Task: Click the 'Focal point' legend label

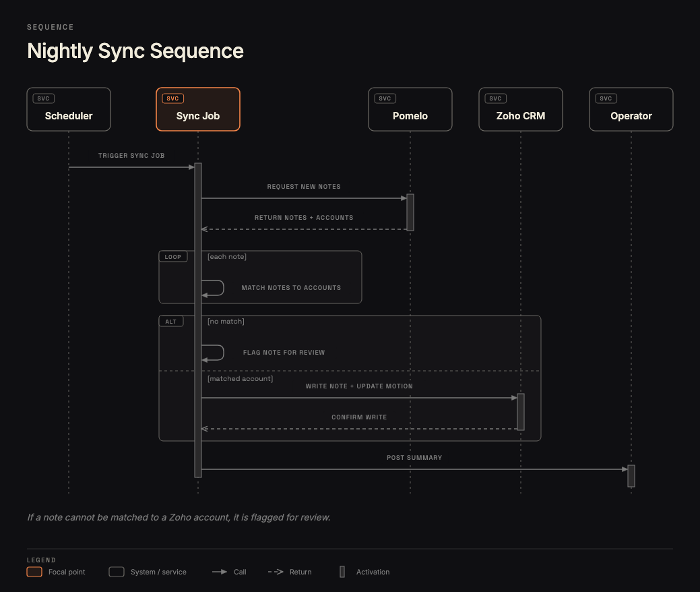Action: [x=67, y=572]
